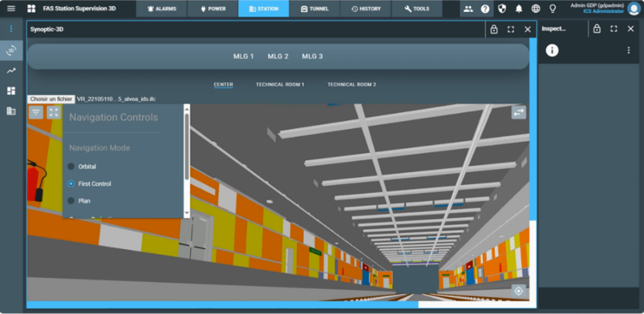Screen dimensions: 644x314
Task: Open the Inspector panel three-dot menu
Action: coord(628,50)
